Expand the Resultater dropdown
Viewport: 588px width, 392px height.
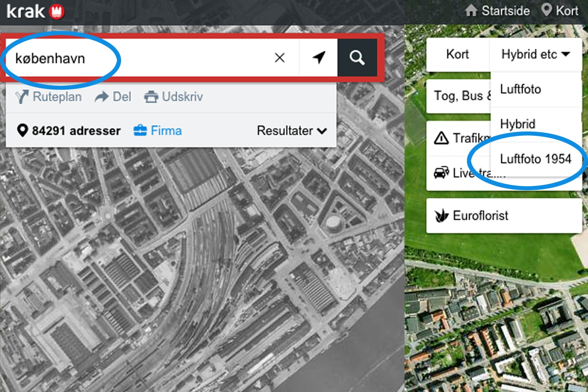click(292, 131)
